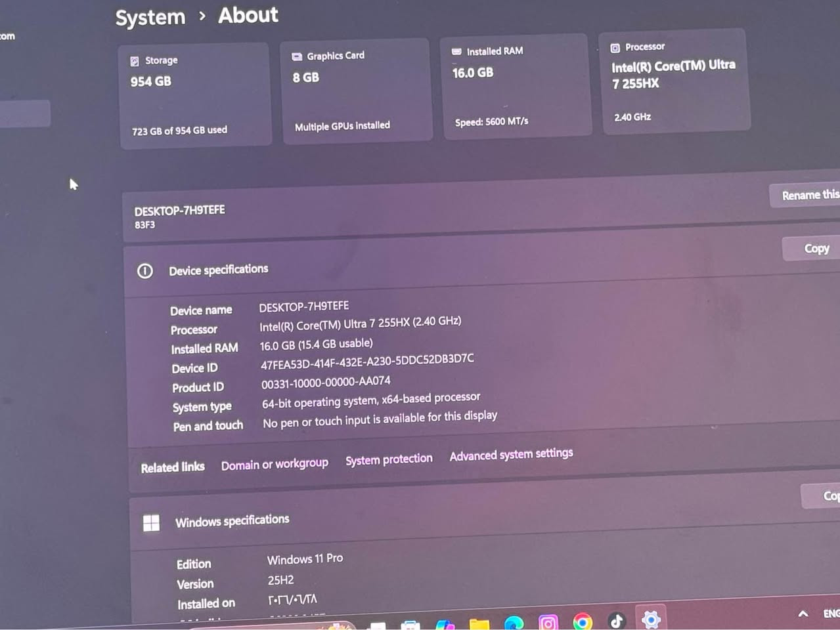Click the 'Related links' label
The height and width of the screenshot is (630, 840).
point(173,467)
